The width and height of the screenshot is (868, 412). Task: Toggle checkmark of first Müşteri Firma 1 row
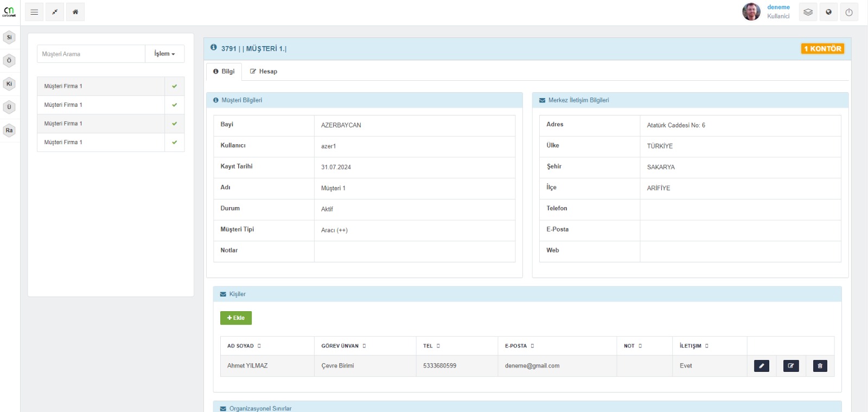[174, 86]
